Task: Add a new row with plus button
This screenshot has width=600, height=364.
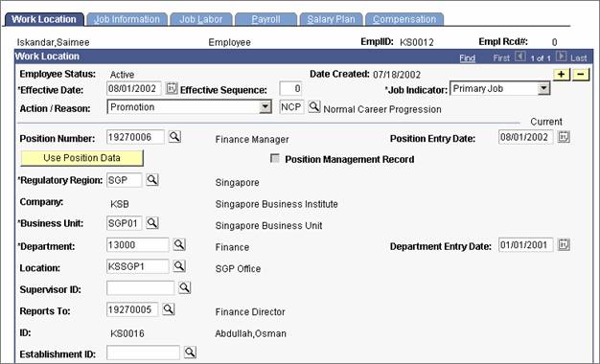Action: pyautogui.click(x=562, y=75)
